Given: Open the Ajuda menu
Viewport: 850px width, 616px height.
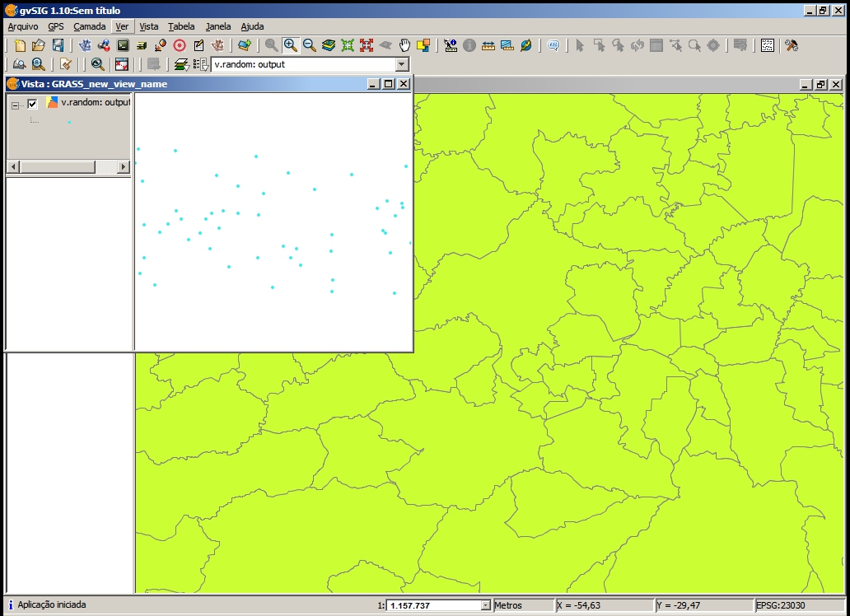Looking at the screenshot, I should coord(252,26).
